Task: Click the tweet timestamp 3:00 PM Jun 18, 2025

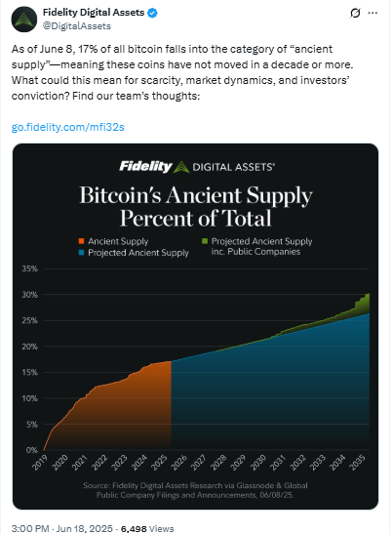Action: (62, 528)
